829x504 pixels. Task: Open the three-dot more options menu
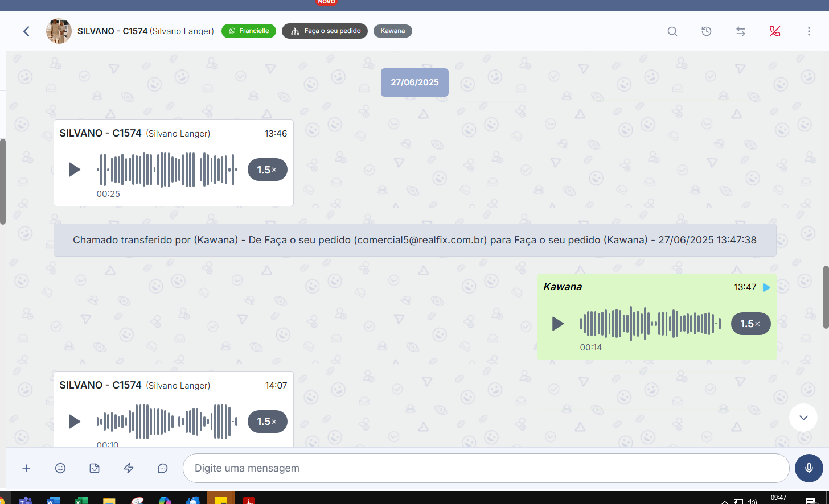(809, 31)
